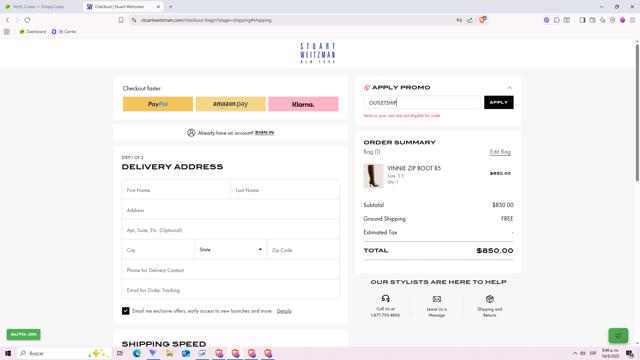Image resolution: width=640 pixels, height=360 pixels.
Task: Click the Zip Code field
Action: tap(303, 250)
